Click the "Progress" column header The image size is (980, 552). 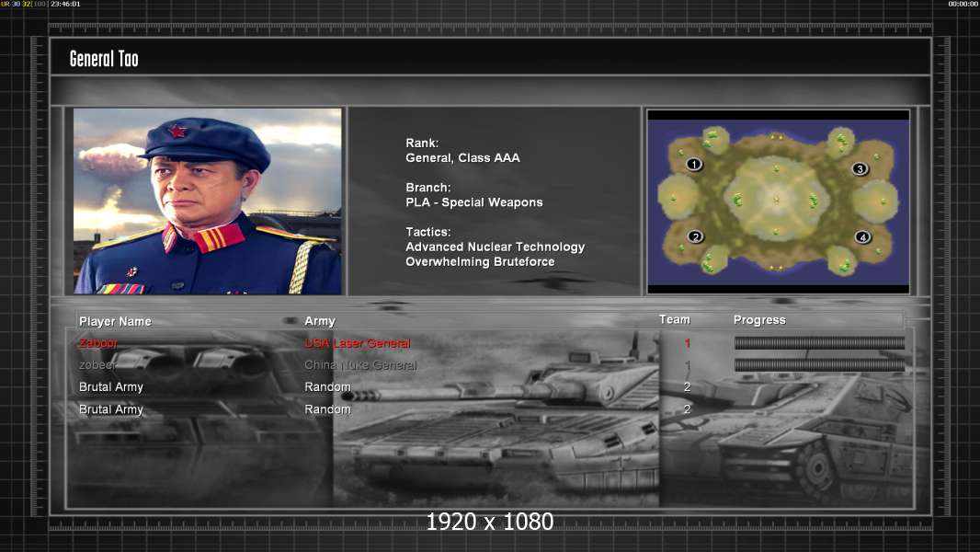759,320
